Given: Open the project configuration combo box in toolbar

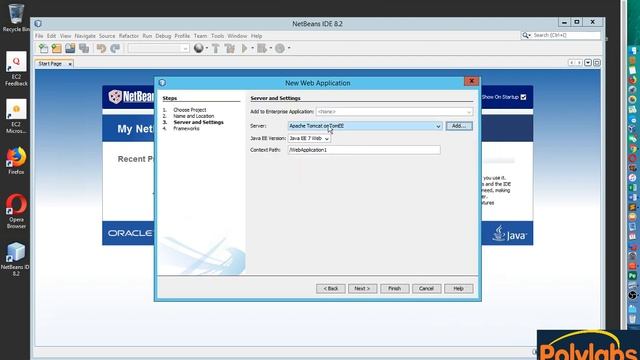Looking at the screenshot, I should click(158, 49).
